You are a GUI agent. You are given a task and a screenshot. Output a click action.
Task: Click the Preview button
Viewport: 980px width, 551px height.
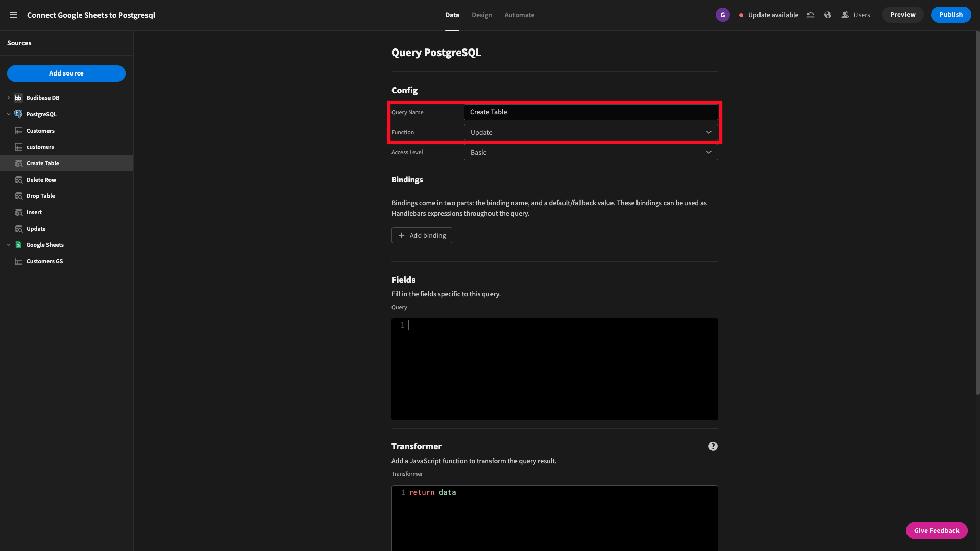point(902,15)
